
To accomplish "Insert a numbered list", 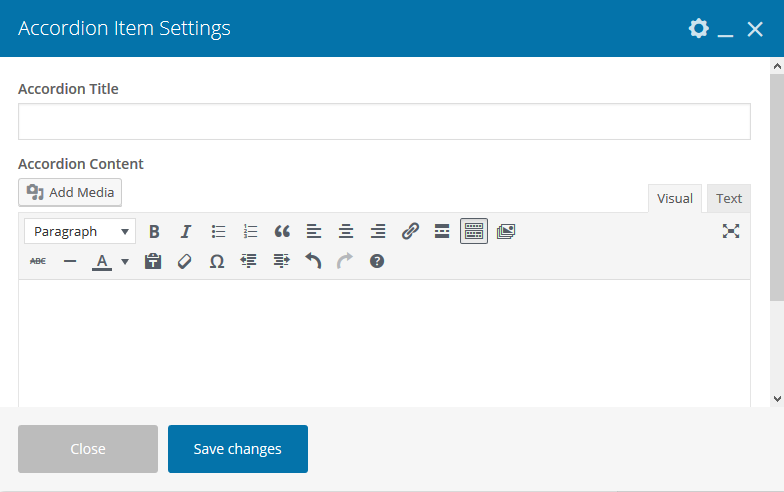I will (x=250, y=231).
